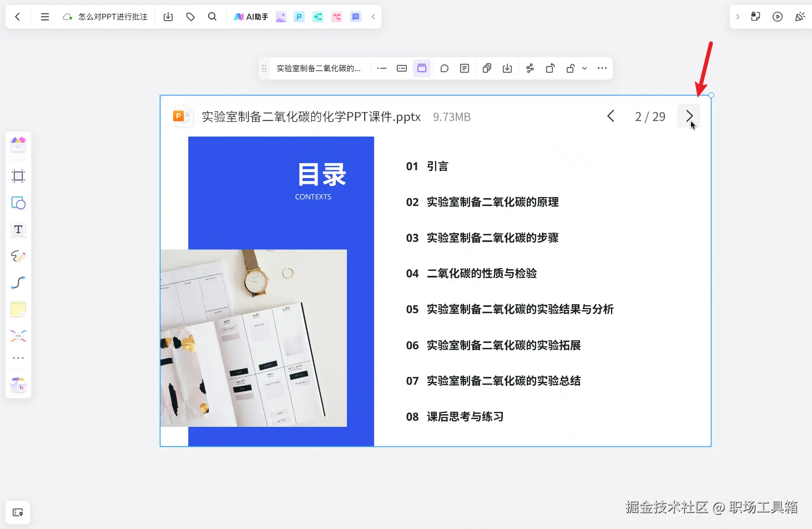Click the top-right share/collaborate icon
The width and height of the screenshot is (812, 529).
[755, 17]
